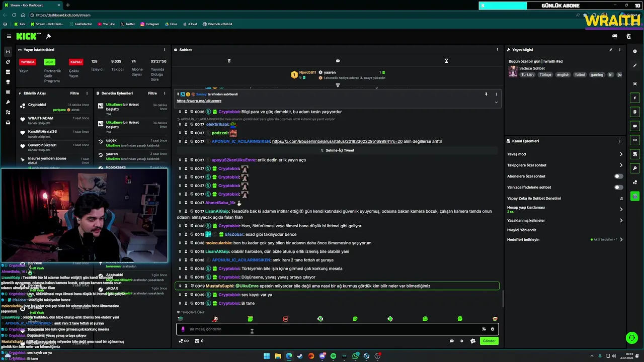Open the x.com EbuselmnBelarus status link
Image resolution: width=644 pixels, height=362 pixels.
tap(337, 141)
